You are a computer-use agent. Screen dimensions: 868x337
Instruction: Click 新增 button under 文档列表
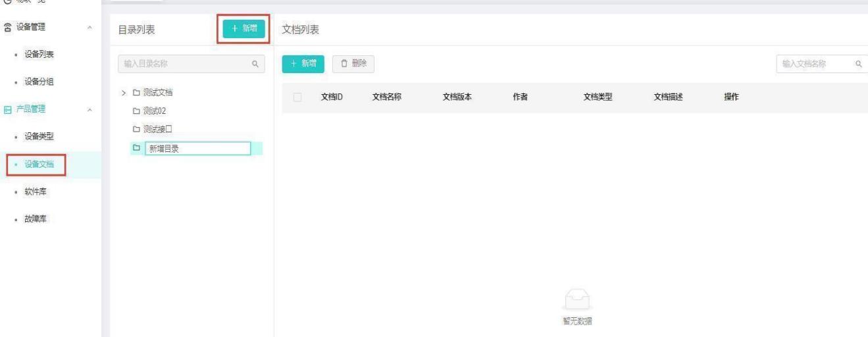(x=303, y=63)
